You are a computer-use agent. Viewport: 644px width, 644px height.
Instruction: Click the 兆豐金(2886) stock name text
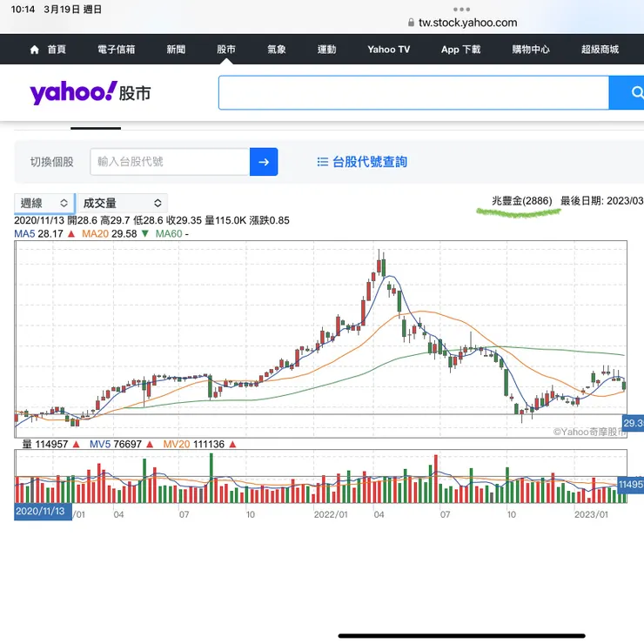[x=521, y=201]
